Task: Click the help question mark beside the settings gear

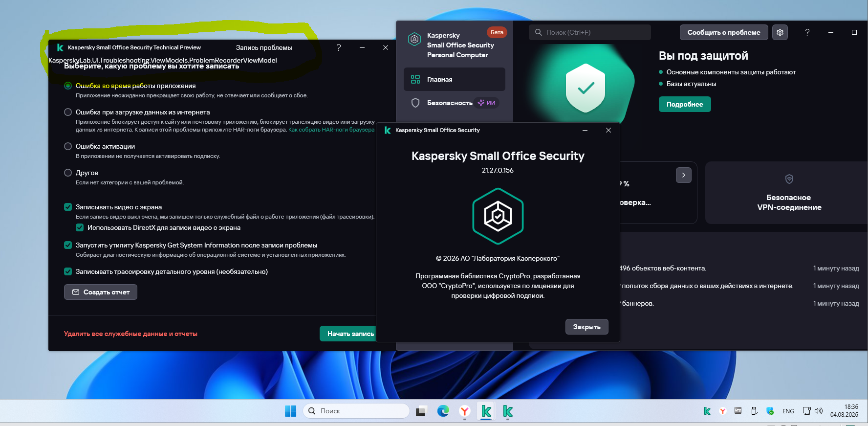Action: click(807, 32)
